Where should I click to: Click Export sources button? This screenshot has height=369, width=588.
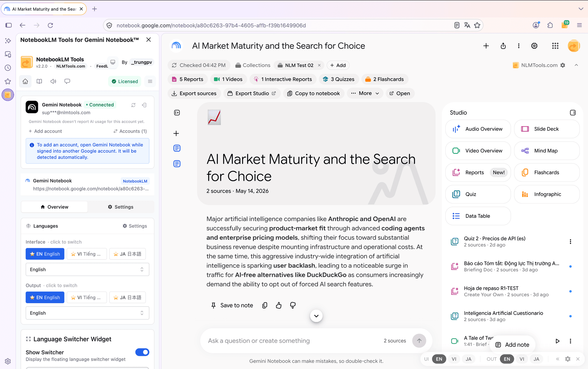(194, 93)
